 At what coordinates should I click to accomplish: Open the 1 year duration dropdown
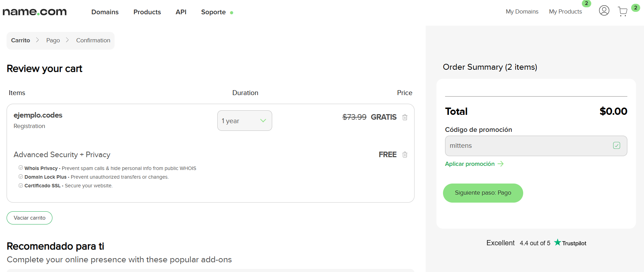point(245,121)
